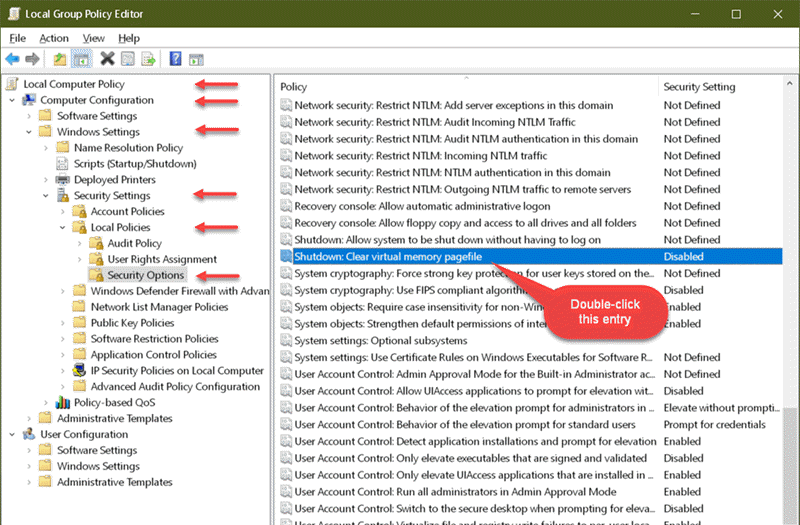Screen dimensions: 800x525
Task: Click the Local Computer Policy scroll icon
Action: coord(12,84)
